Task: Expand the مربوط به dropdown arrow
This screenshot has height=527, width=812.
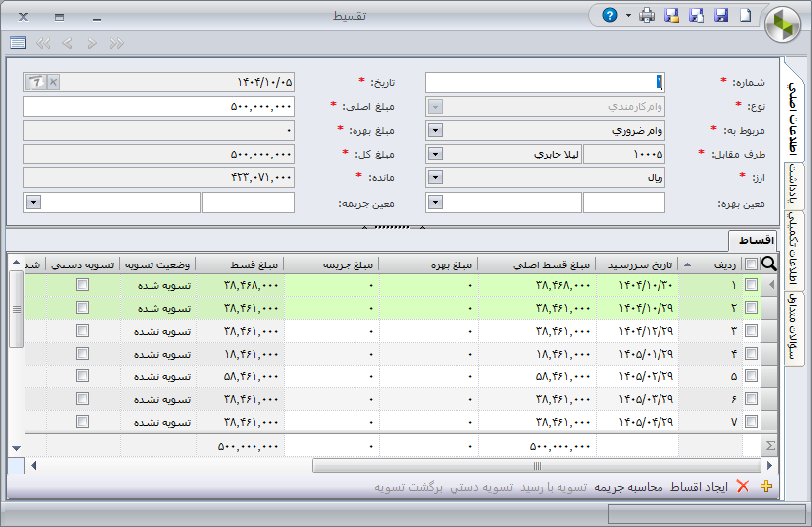Action: click(434, 129)
